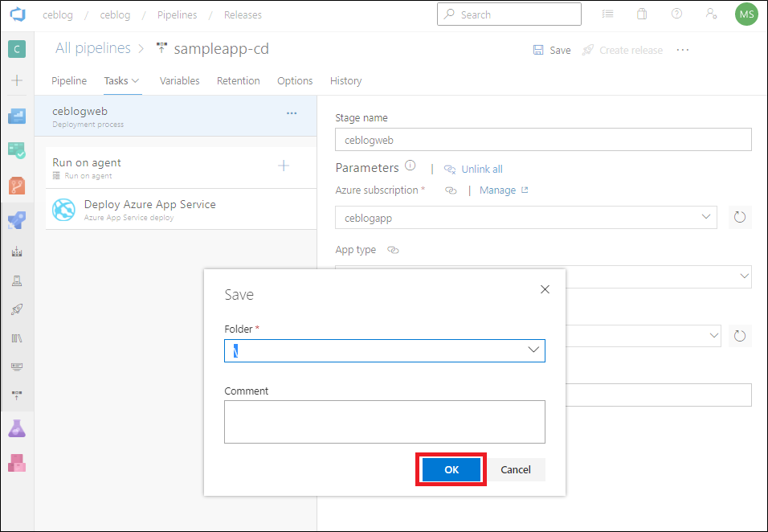The height and width of the screenshot is (532, 768).
Task: Click the Create release button
Action: 623,50
